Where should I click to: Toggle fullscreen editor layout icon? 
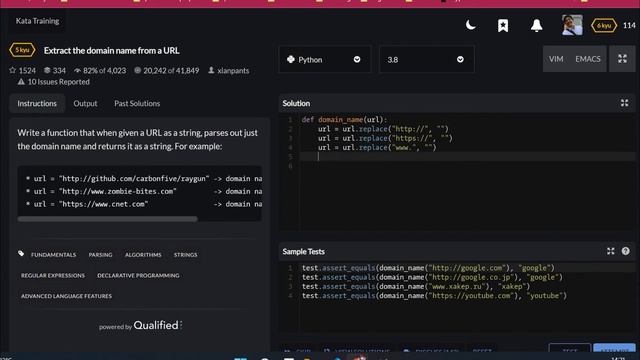[x=622, y=59]
